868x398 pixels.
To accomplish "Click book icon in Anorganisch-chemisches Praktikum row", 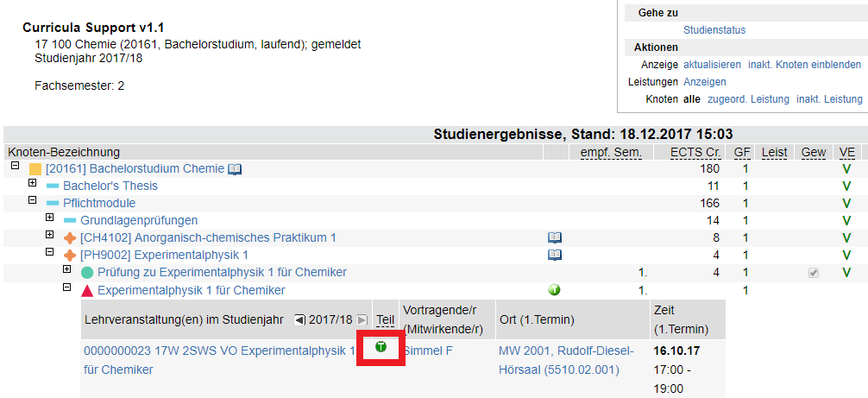I will click(x=555, y=237).
